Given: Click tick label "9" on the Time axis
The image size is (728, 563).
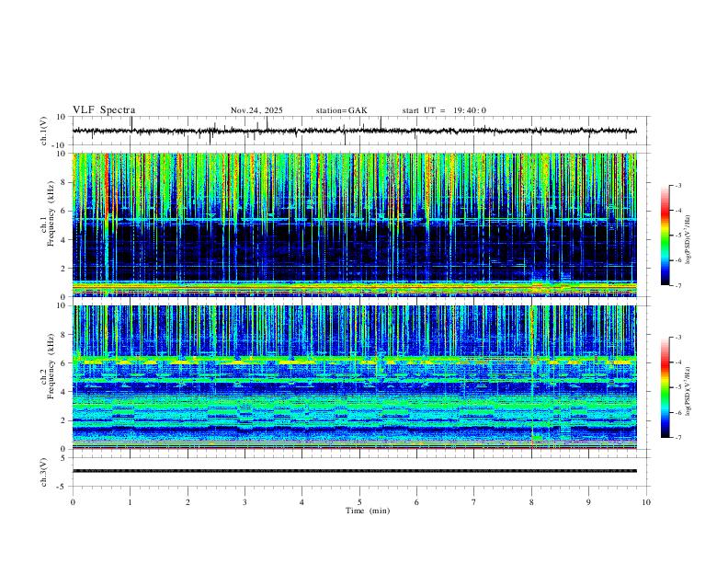Looking at the screenshot, I should tap(588, 502).
